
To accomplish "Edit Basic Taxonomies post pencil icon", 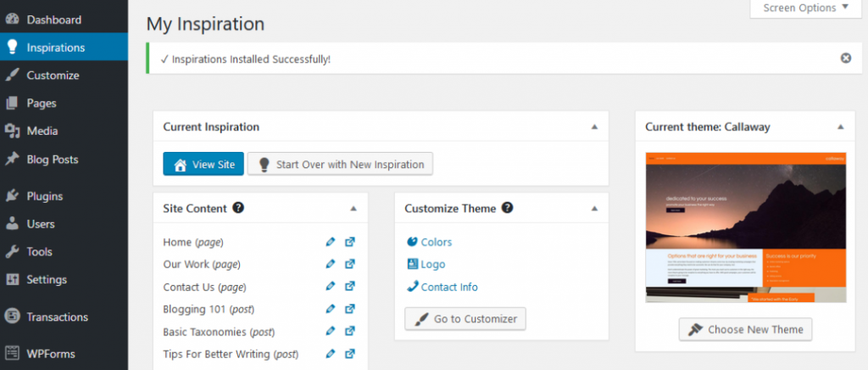I will pos(331,331).
